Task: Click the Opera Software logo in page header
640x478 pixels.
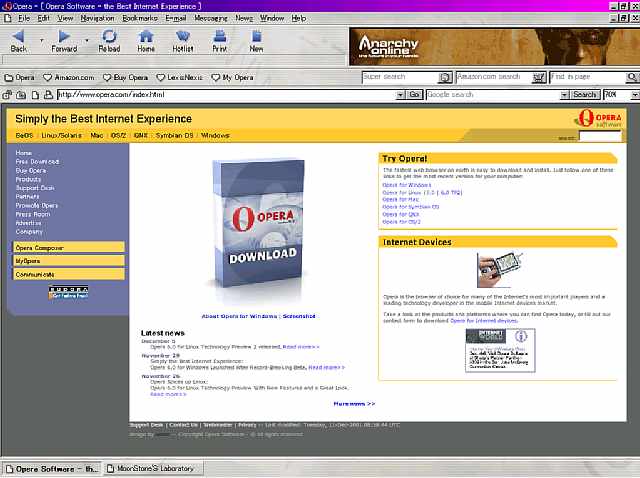Action: (x=599, y=119)
